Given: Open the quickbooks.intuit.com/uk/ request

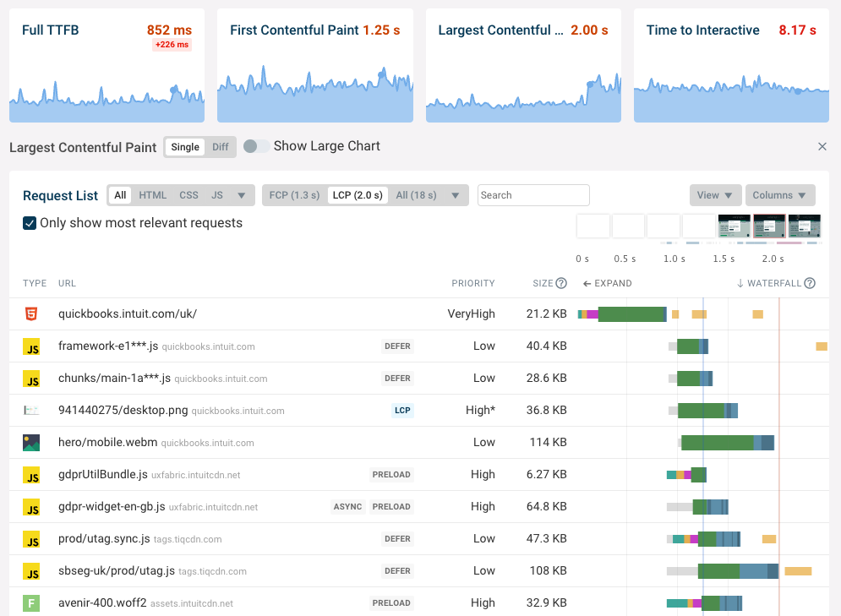Looking at the screenshot, I should pyautogui.click(x=128, y=313).
